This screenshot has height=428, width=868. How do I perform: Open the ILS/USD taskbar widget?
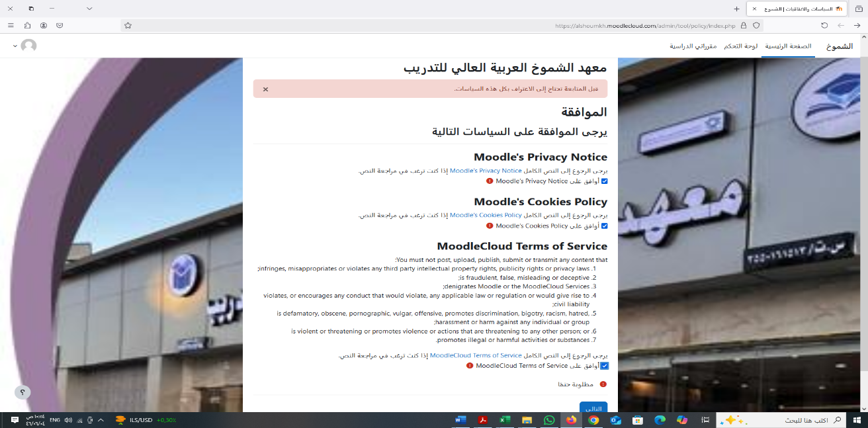[146, 420]
